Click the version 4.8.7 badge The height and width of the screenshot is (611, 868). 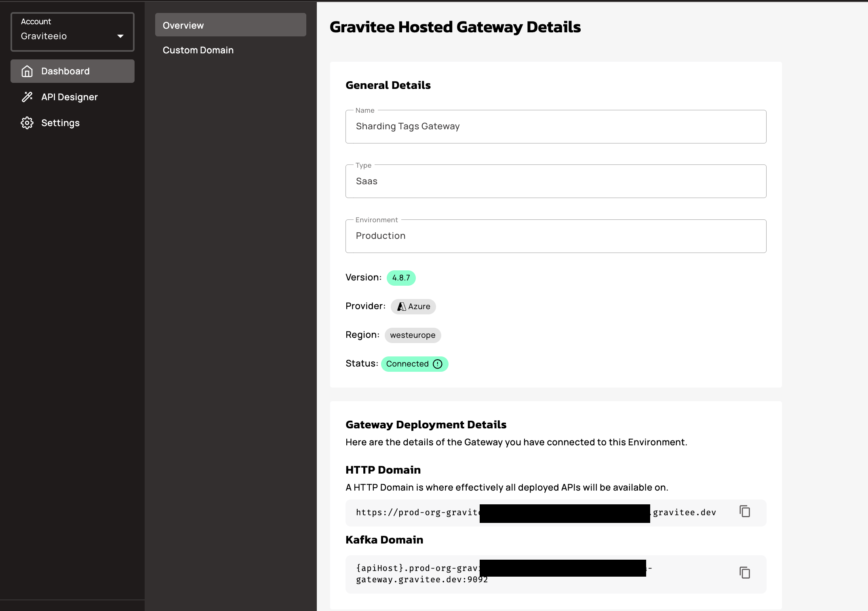coord(401,278)
